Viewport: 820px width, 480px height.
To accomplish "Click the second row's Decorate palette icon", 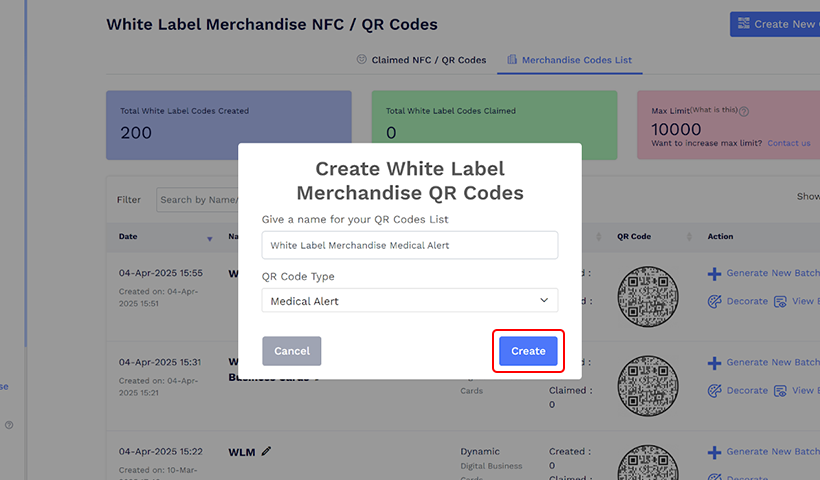I will click(x=714, y=390).
